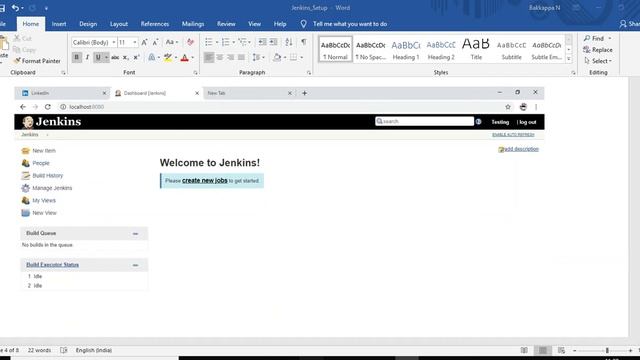Open the font color red A swatch
Screen dimensions: 640x360
tap(184, 58)
